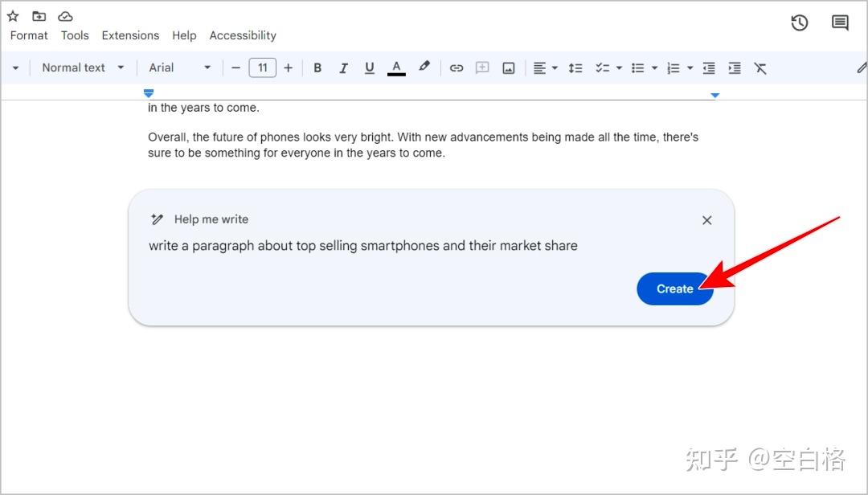
Task: Open the Accessibility menu
Action: tap(243, 35)
